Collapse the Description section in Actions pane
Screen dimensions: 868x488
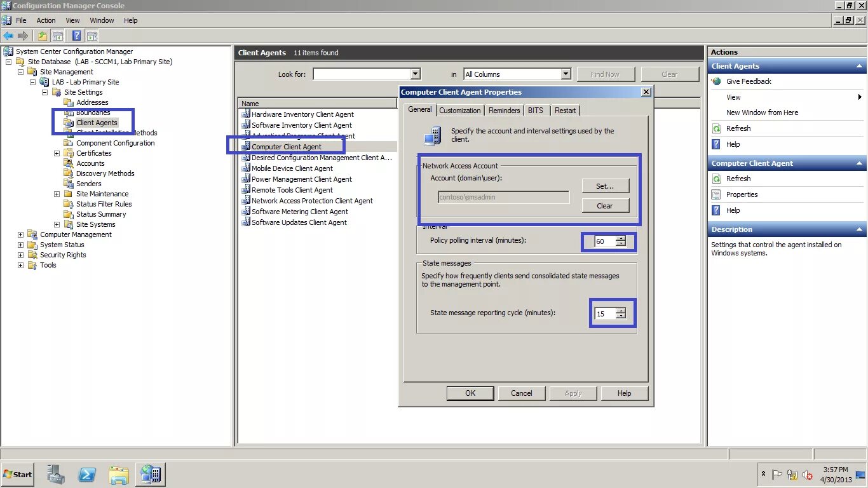click(x=860, y=229)
